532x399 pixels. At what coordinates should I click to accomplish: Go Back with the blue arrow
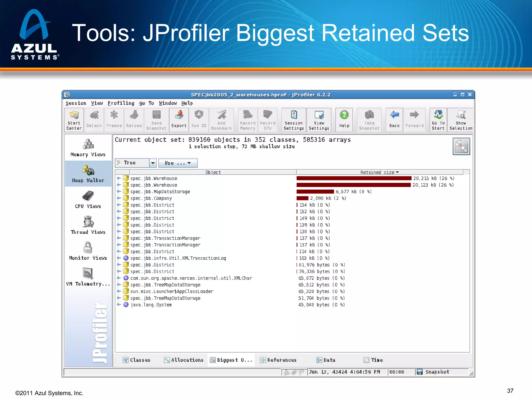click(x=394, y=120)
